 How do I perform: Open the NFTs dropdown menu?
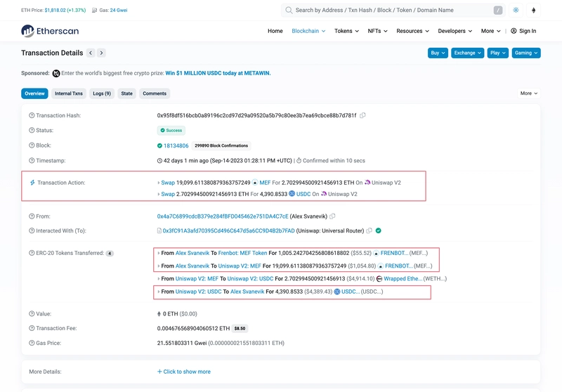point(377,31)
